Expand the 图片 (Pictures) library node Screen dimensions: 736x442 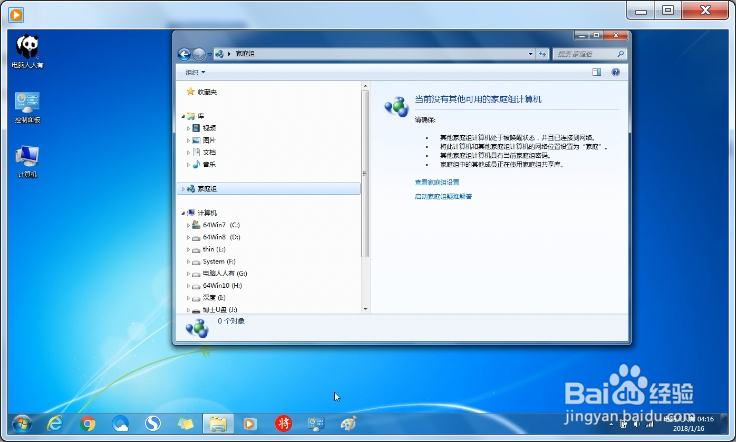click(x=188, y=140)
